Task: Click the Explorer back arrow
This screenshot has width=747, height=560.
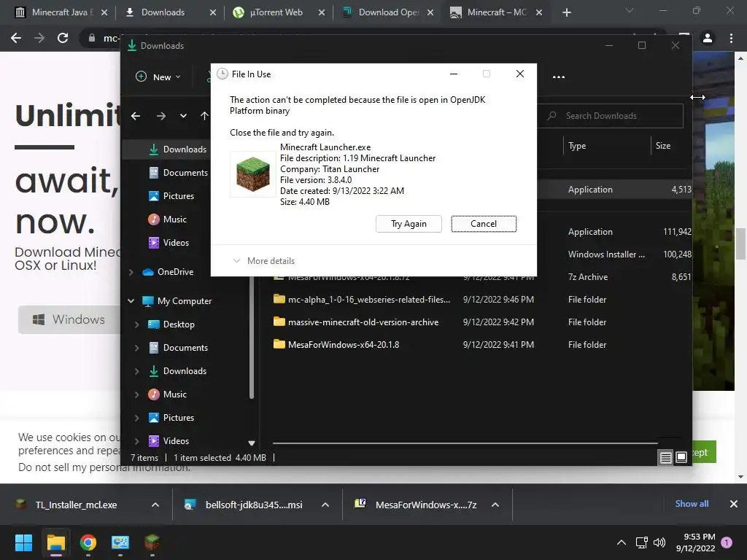Action: (x=136, y=116)
